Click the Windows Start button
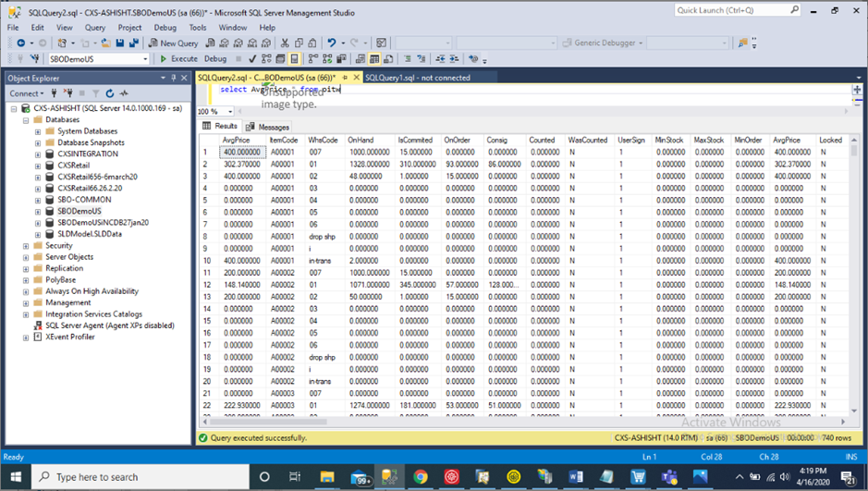 point(16,476)
